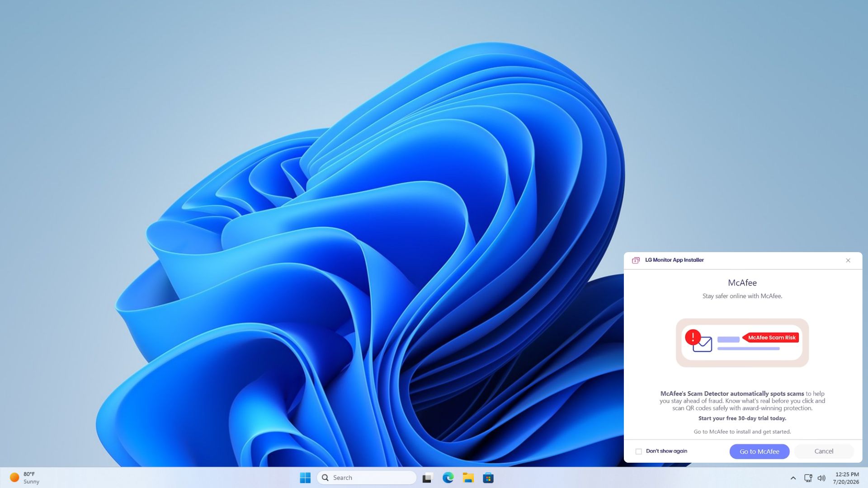Click the McAfee Scam Risk illustration
868x488 pixels.
pos(742,343)
